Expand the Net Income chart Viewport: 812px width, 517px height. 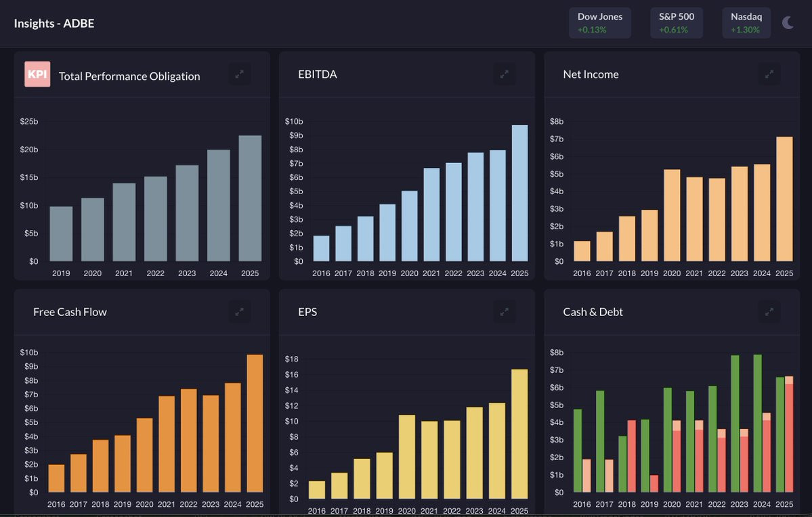tap(769, 74)
